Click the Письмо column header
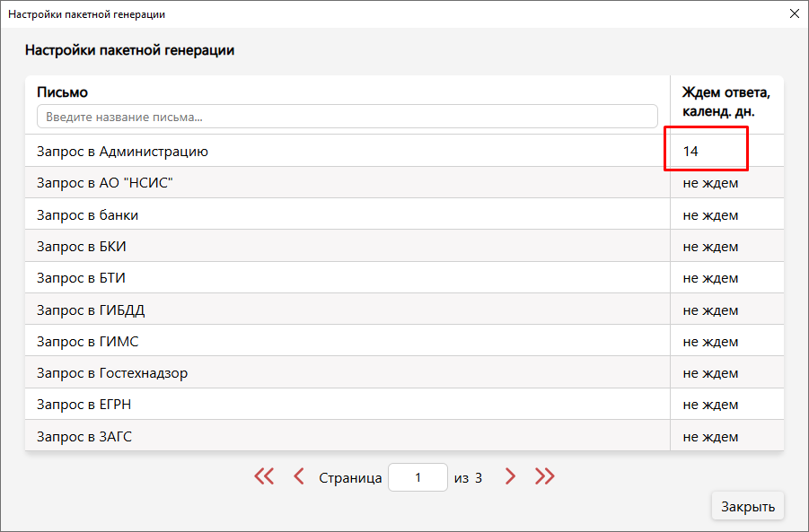The width and height of the screenshot is (809, 532). tap(63, 92)
